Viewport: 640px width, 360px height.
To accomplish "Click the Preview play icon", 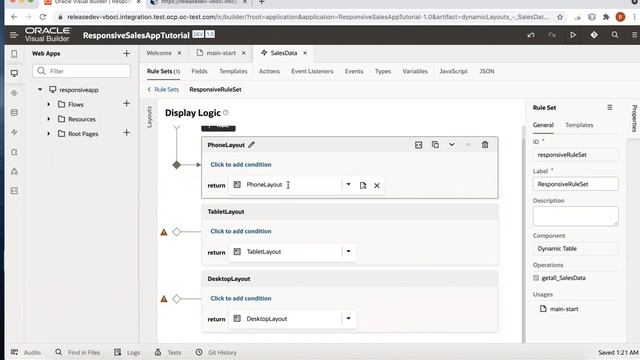I will tap(573, 35).
